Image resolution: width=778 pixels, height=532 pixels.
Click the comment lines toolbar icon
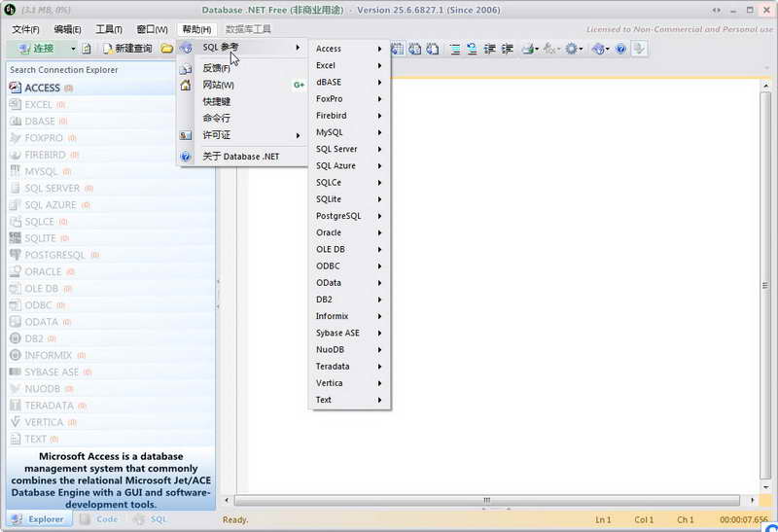(x=455, y=49)
